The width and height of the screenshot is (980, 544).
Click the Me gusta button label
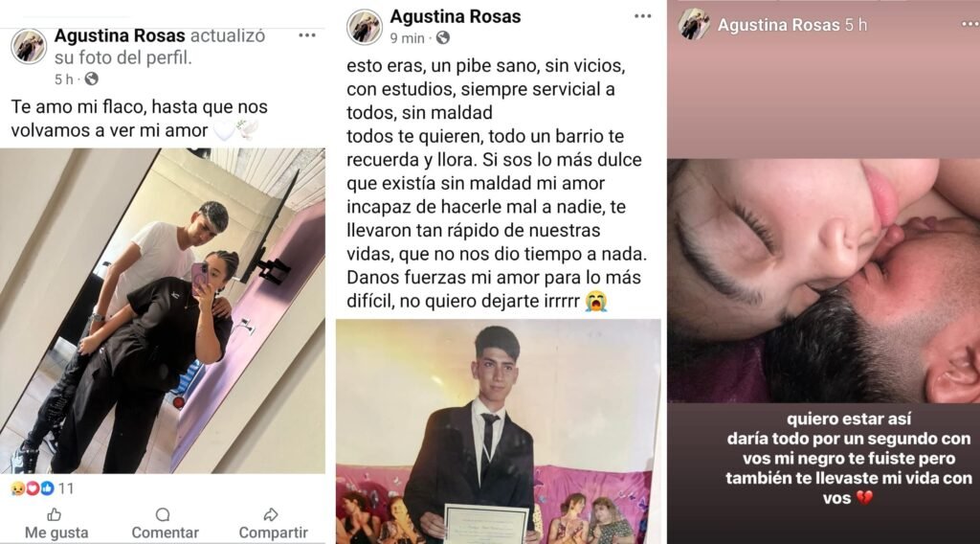(x=56, y=533)
